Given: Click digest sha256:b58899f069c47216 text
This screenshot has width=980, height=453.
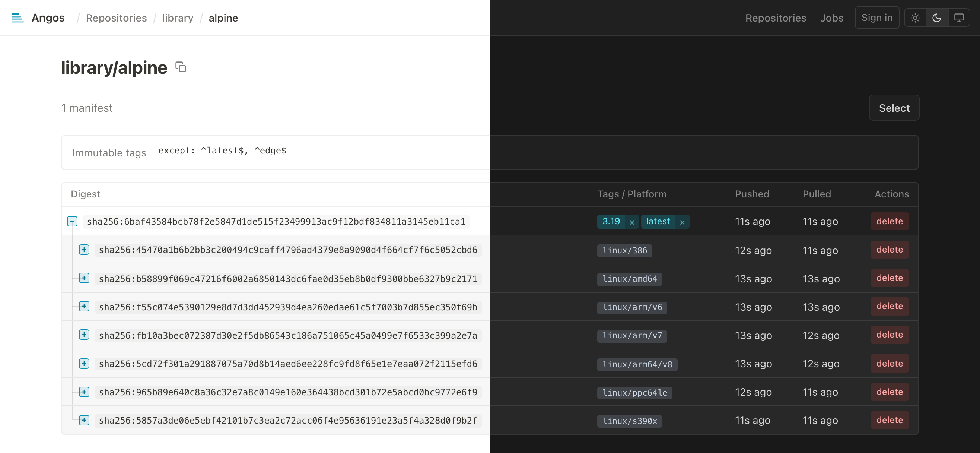Looking at the screenshot, I should (288, 279).
